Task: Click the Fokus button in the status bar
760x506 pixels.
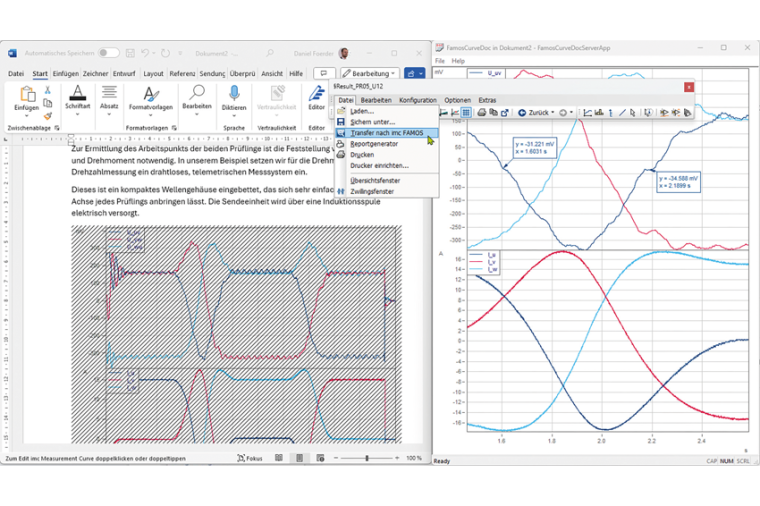Action: tap(250, 458)
